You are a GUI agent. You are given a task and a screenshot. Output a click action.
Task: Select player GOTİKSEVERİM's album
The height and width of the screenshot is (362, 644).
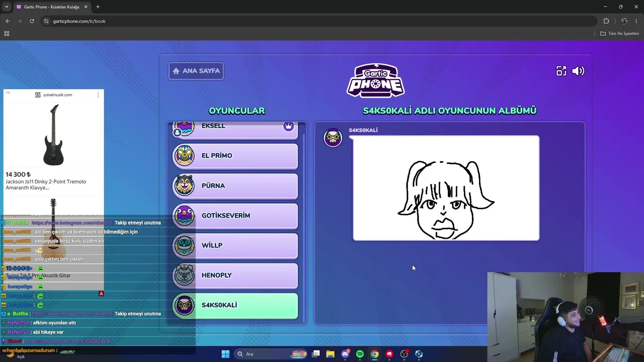tap(235, 216)
